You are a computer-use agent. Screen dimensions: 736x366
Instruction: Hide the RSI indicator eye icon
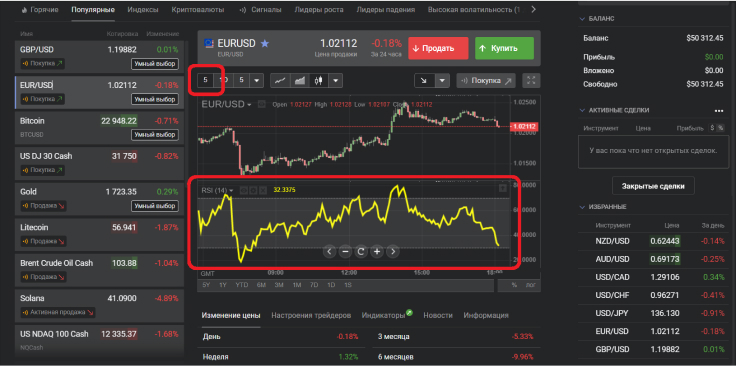coord(244,190)
